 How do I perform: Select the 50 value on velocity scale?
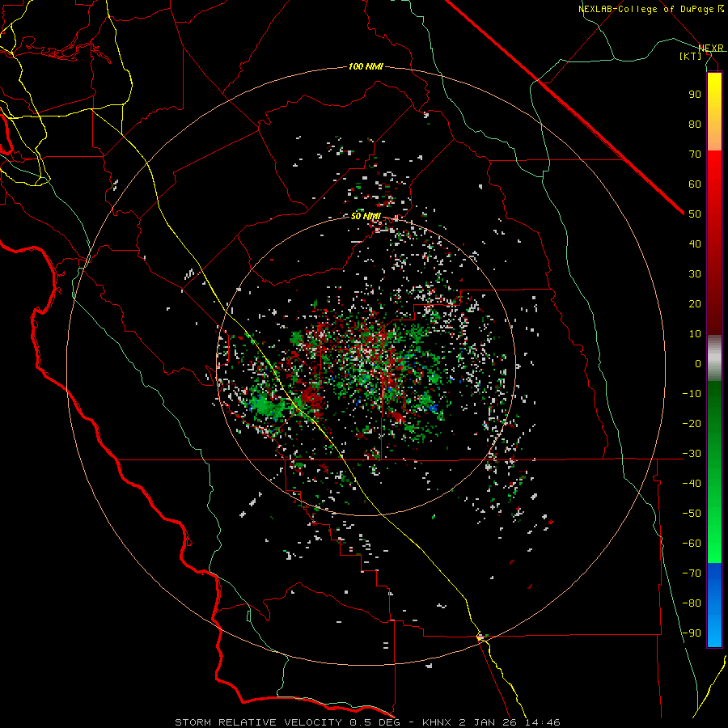click(x=695, y=214)
